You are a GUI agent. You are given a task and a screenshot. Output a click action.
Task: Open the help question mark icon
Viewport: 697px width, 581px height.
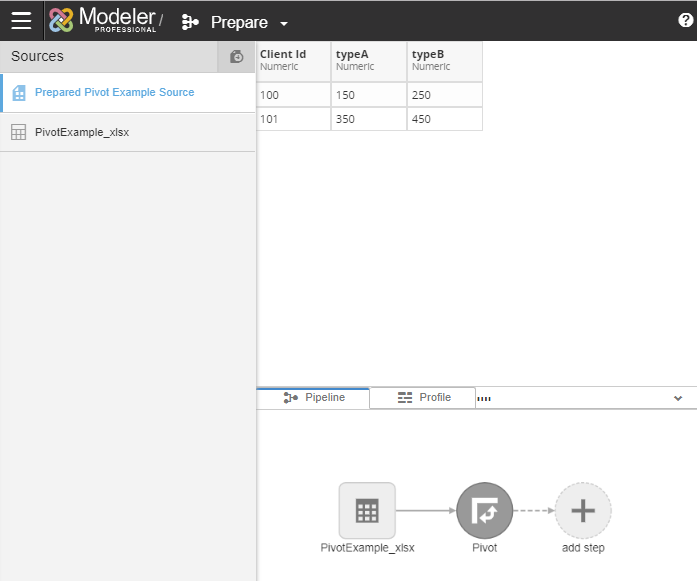(x=685, y=21)
